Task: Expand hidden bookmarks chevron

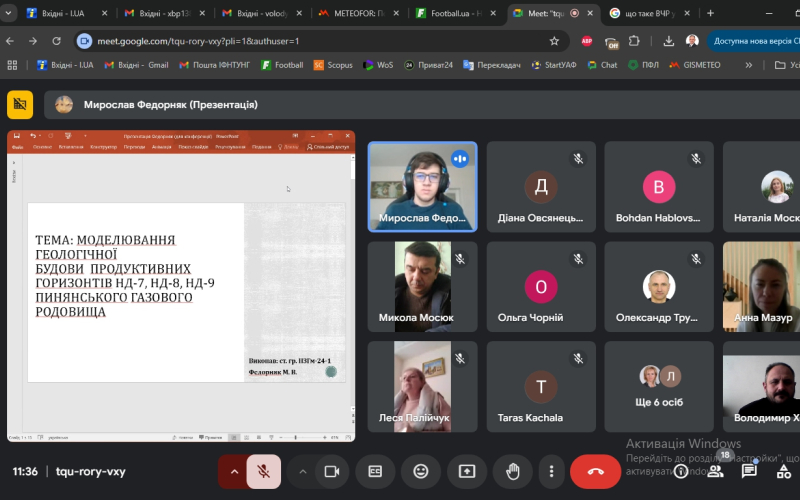Action: 748,65
